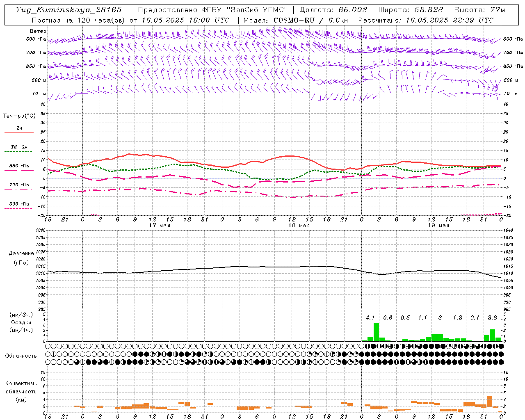Select the Рассчитано: 16.05.2025 22:39 UTC text
The image size is (525, 420).
click(x=426, y=20)
